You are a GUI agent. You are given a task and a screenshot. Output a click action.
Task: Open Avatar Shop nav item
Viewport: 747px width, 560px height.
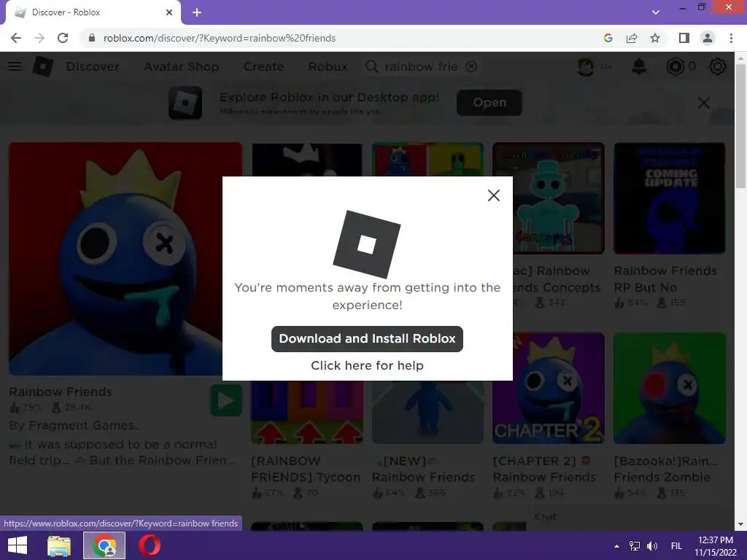click(x=182, y=66)
